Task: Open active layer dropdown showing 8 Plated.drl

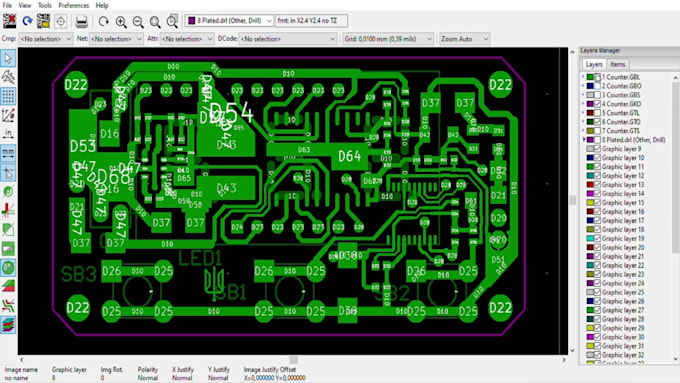Action: coord(229,20)
